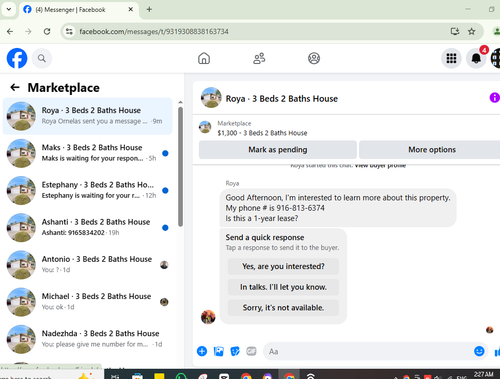This screenshot has width=500, height=379.
Task: Bookmark this page with the star icon
Action: pyautogui.click(x=471, y=32)
